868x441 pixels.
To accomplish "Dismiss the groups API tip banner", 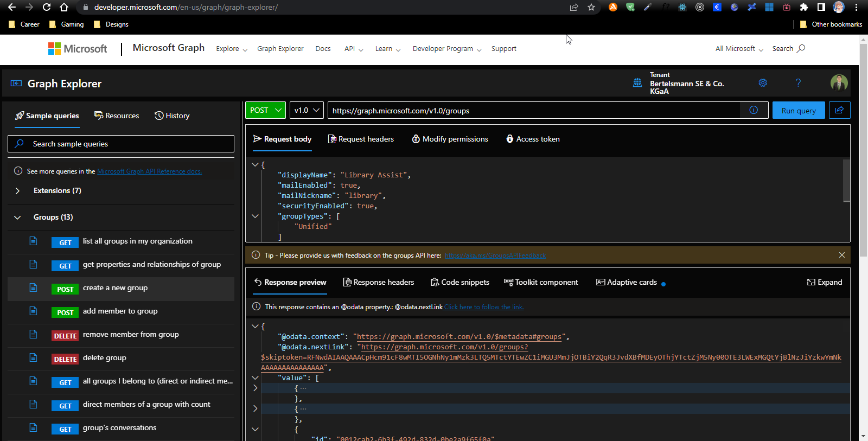I will [x=841, y=255].
